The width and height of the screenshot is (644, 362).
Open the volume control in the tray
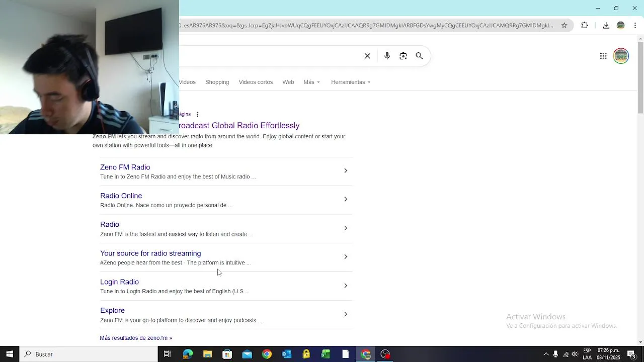(575, 354)
